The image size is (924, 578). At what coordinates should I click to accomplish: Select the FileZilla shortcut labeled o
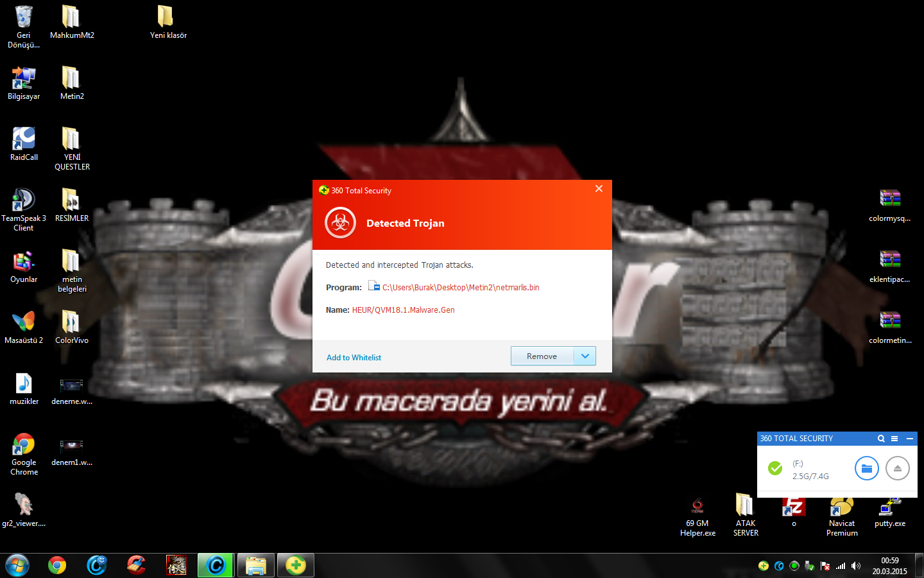(x=794, y=512)
